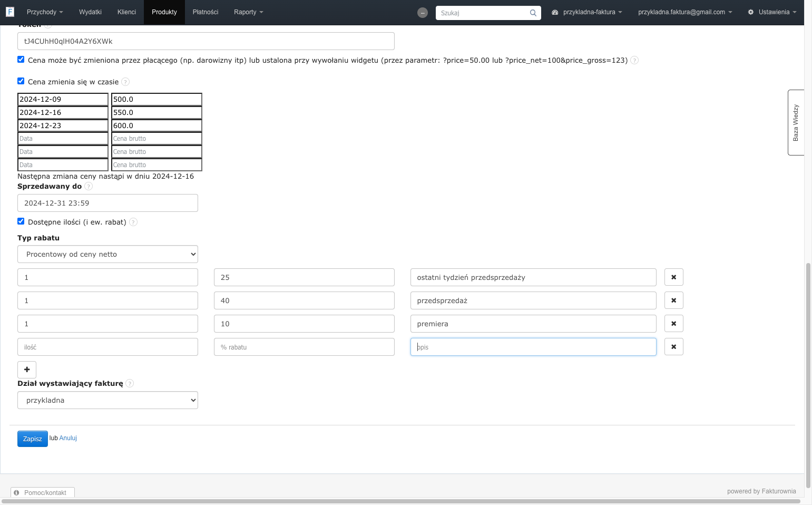812x505 pixels.
Task: Click the 2024-12-16 date cell
Action: [63, 112]
